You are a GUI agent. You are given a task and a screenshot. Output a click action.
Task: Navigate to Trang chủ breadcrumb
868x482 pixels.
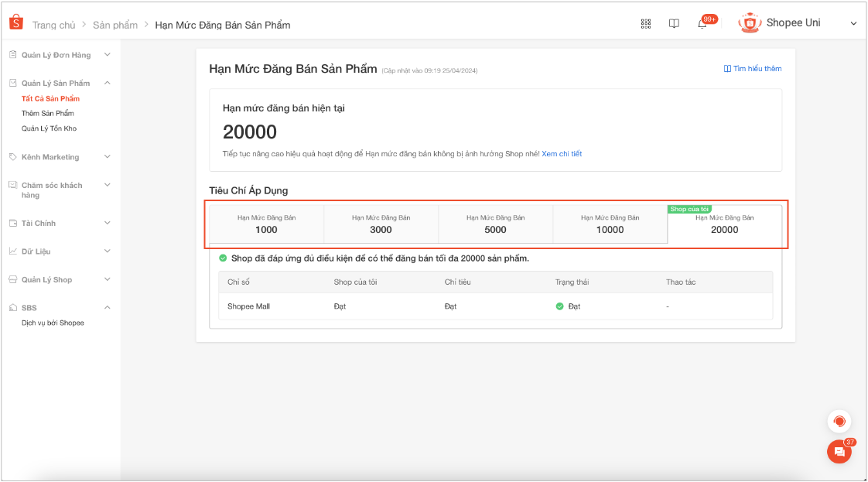(x=53, y=25)
